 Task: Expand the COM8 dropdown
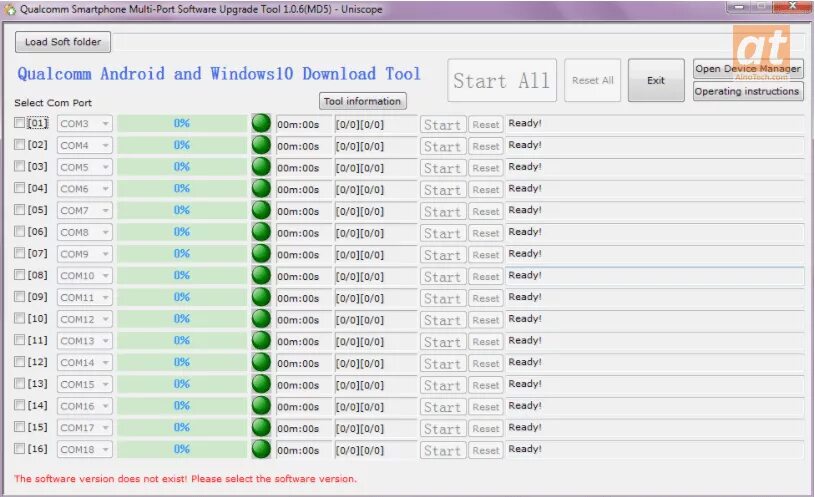tap(85, 232)
